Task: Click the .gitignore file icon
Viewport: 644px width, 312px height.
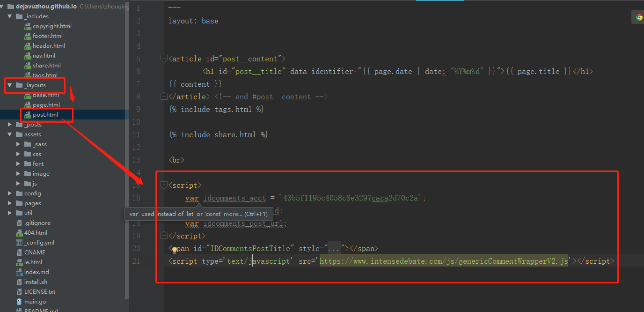Action: pos(19,223)
